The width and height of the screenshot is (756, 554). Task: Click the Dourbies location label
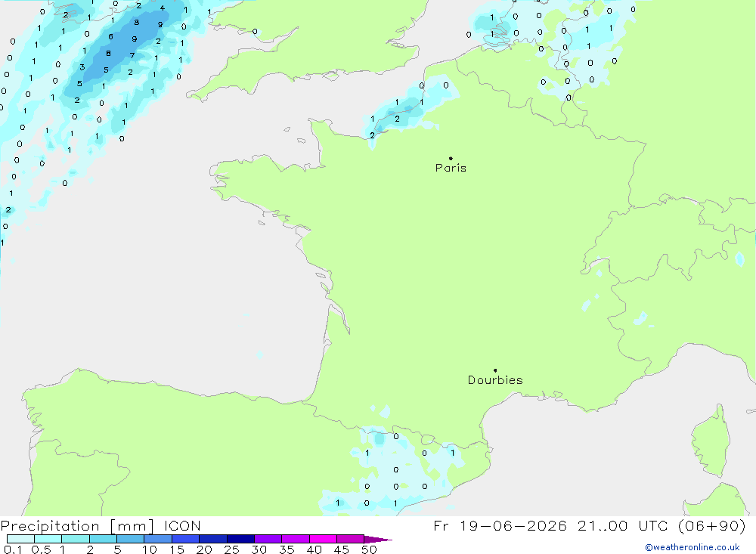click(495, 380)
